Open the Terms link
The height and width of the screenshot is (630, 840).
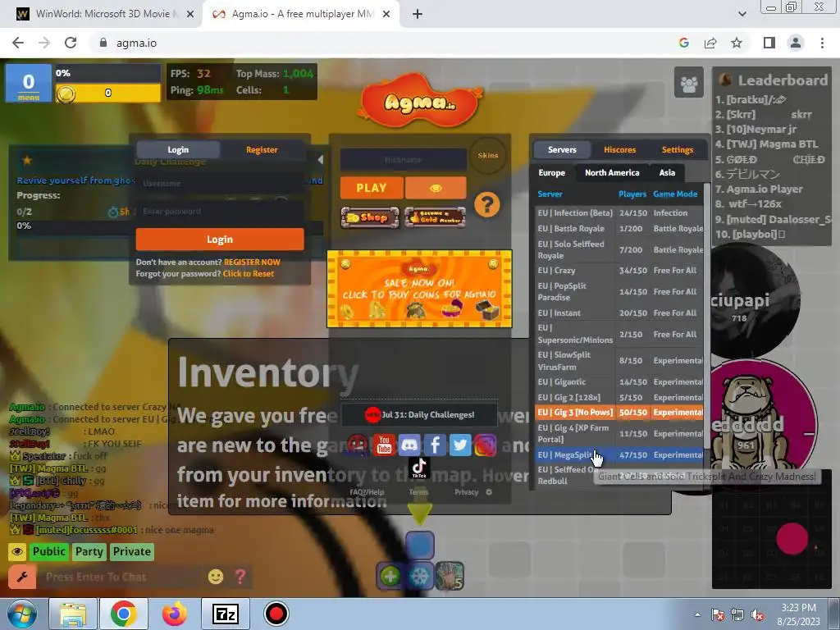(x=418, y=492)
